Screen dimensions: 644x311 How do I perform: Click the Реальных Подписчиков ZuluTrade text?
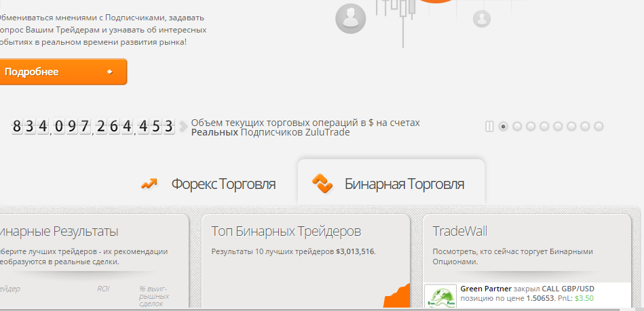tap(270, 133)
